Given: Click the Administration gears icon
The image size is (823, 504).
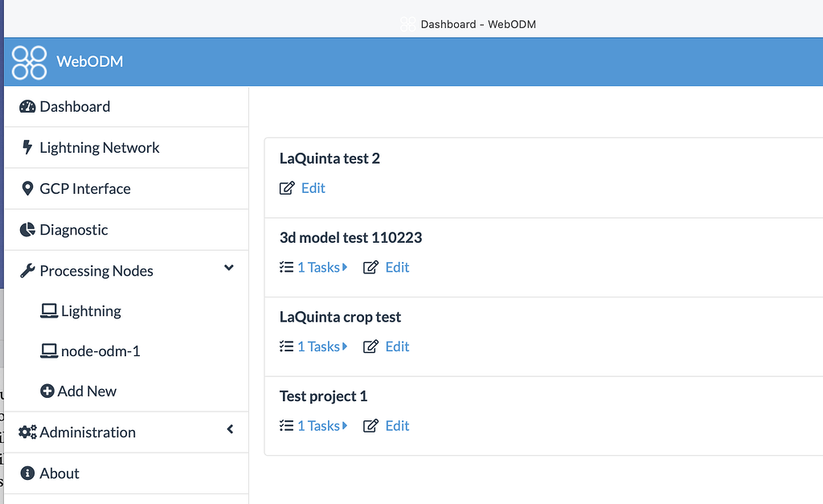Looking at the screenshot, I should 27,432.
